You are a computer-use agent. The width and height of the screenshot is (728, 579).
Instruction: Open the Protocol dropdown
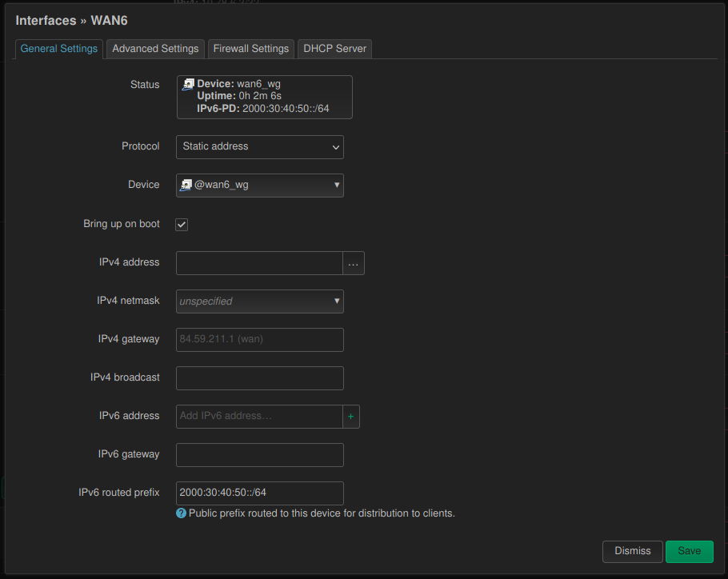(259, 147)
